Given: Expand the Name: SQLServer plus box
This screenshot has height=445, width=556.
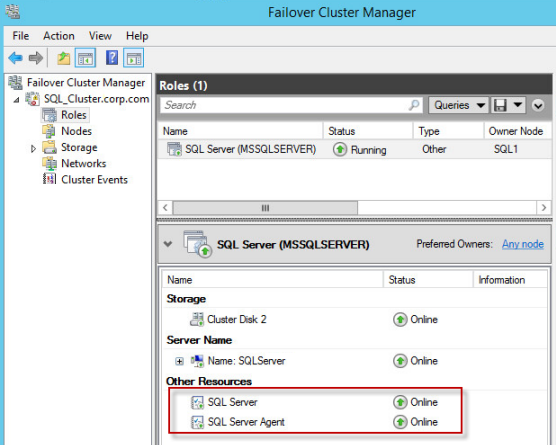Looking at the screenshot, I should point(179,361).
